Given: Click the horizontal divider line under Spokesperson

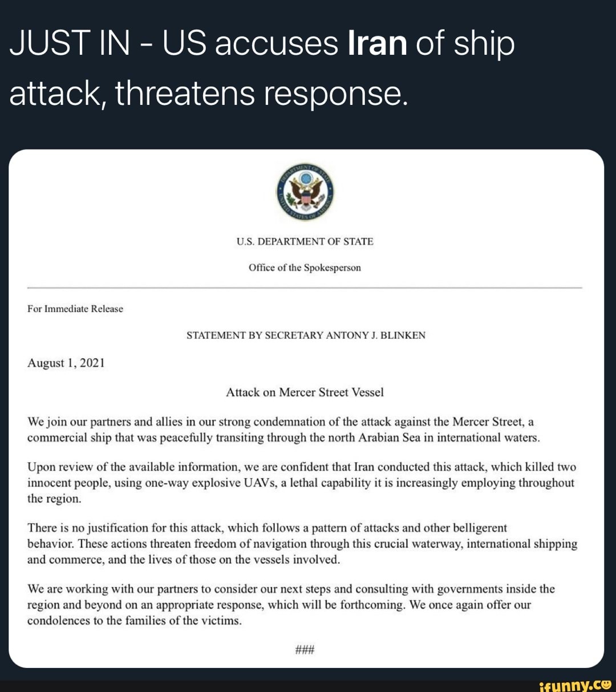Looking at the screenshot, I should point(305,288).
